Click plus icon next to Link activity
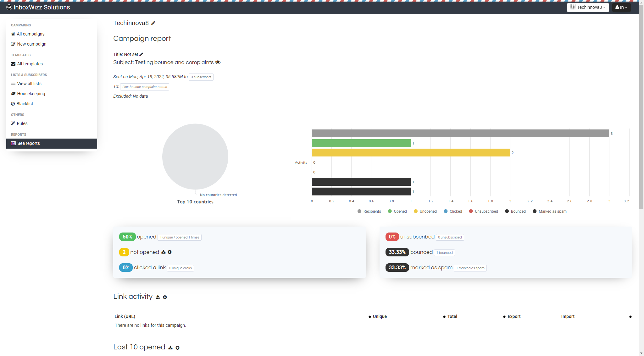This screenshot has height=356, width=644. point(165,297)
